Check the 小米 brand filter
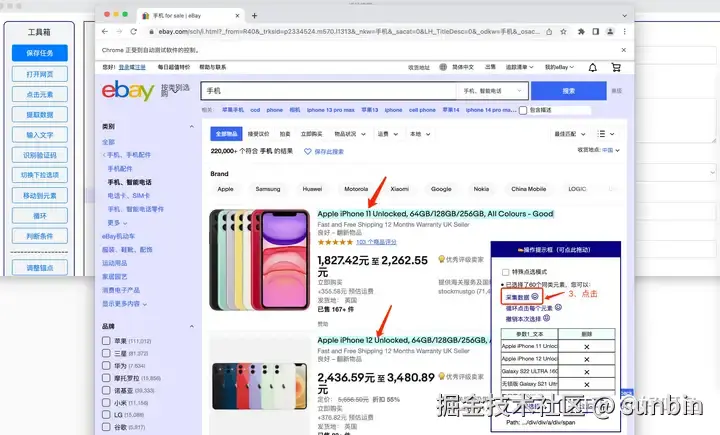 [x=106, y=403]
